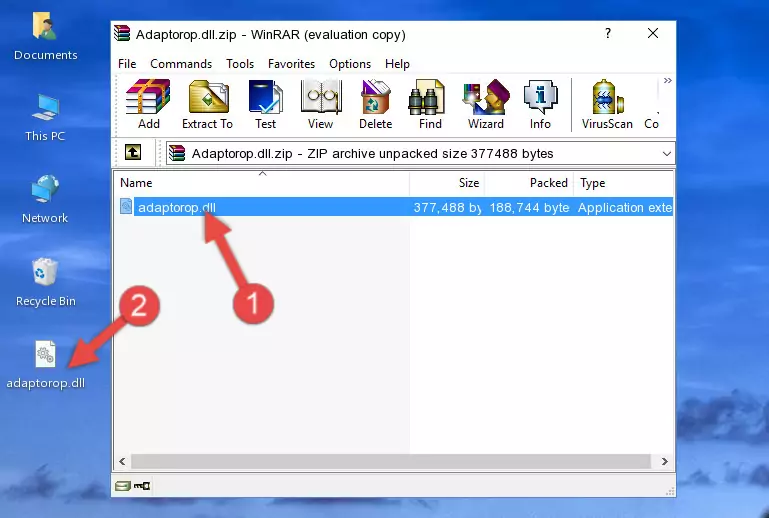This screenshot has width=769, height=518.
Task: Click the Extract To toolbar icon
Action: click(207, 104)
